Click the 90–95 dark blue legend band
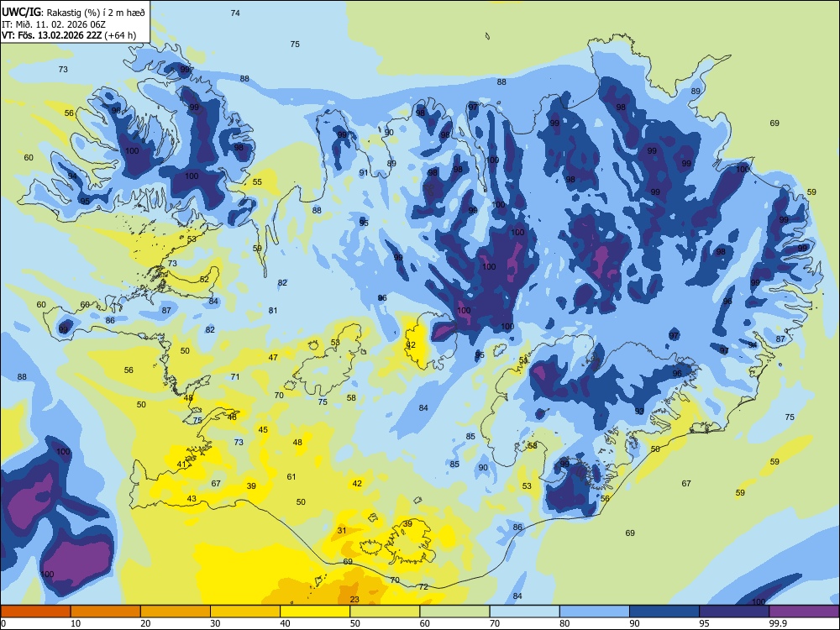 (x=664, y=612)
